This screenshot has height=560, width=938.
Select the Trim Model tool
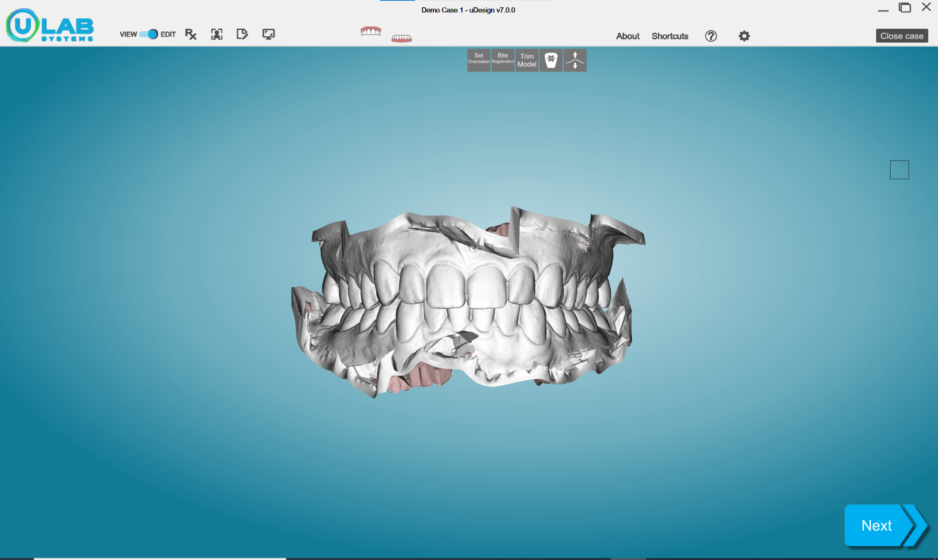pyautogui.click(x=527, y=60)
